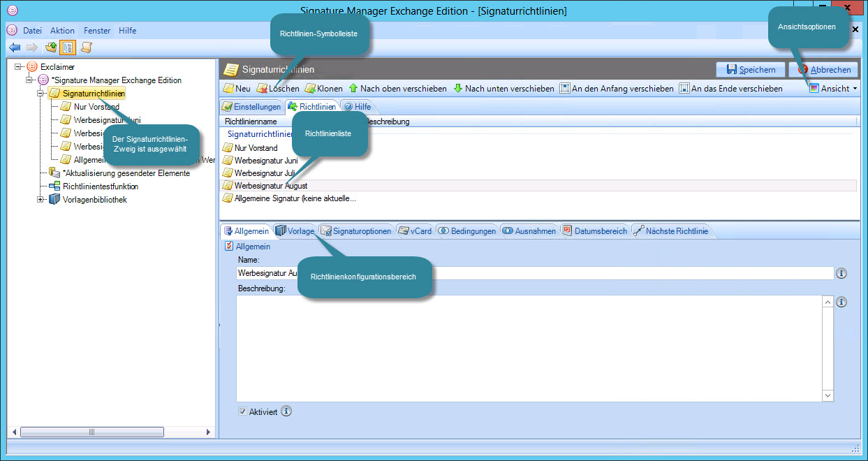Move policy down with Nach unten verschieben
Screen dimensions: 868x461
pos(503,89)
